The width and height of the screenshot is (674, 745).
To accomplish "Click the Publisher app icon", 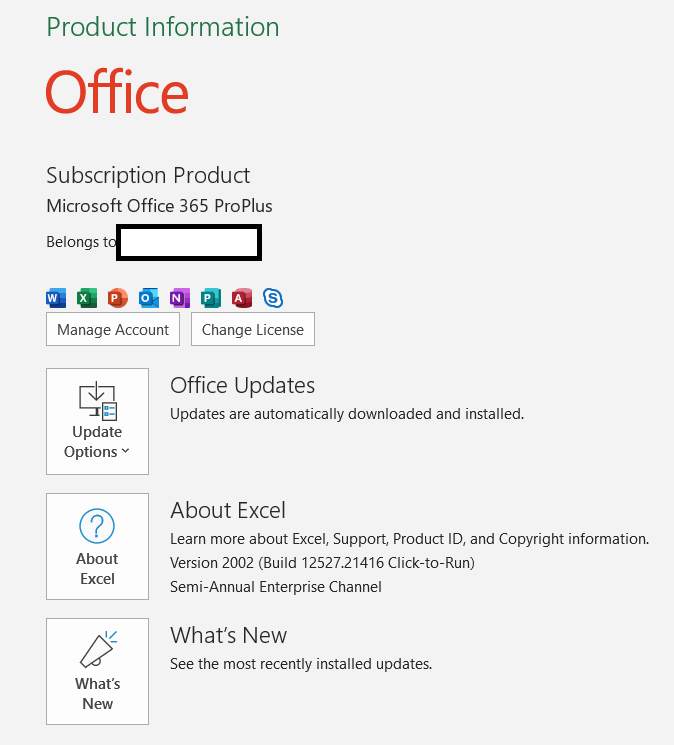I will pyautogui.click(x=210, y=298).
